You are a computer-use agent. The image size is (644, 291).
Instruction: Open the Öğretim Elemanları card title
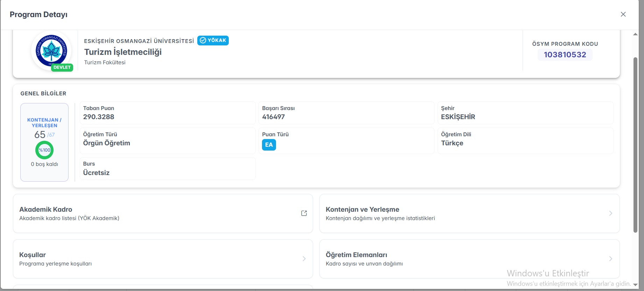[356, 255]
